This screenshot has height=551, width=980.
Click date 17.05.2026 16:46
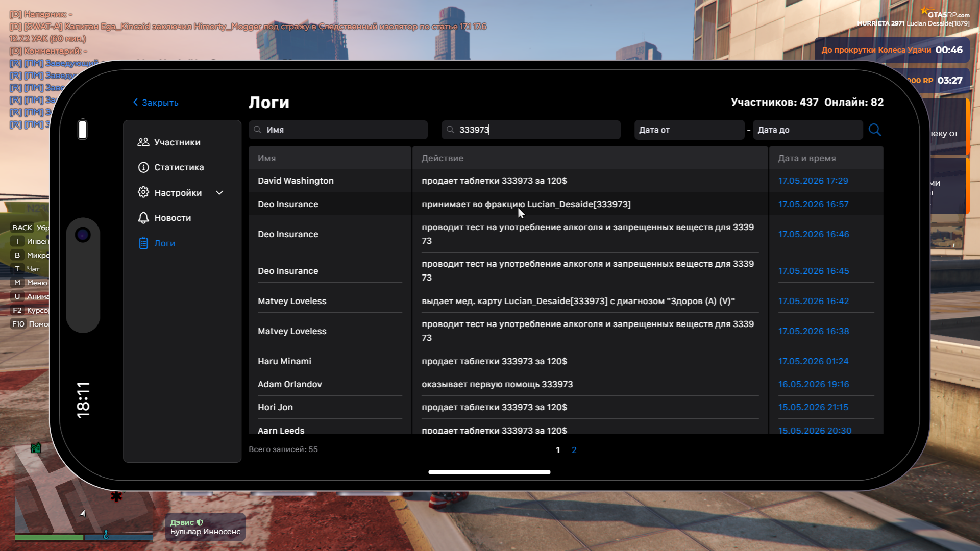[x=814, y=234]
